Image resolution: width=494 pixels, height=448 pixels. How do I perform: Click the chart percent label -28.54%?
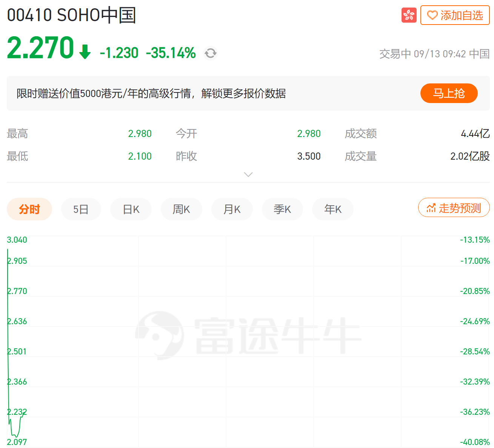coord(475,352)
